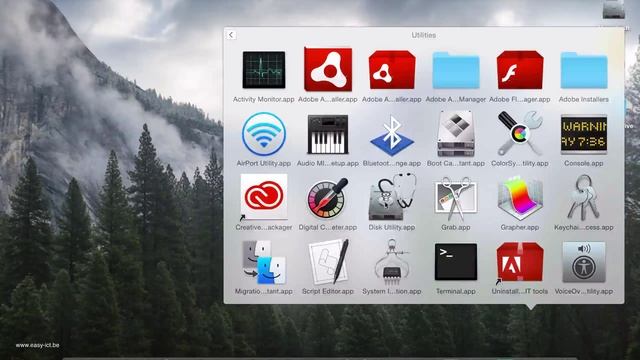The width and height of the screenshot is (640, 360).
Task: Click the Grapher.app label
Action: click(520, 227)
